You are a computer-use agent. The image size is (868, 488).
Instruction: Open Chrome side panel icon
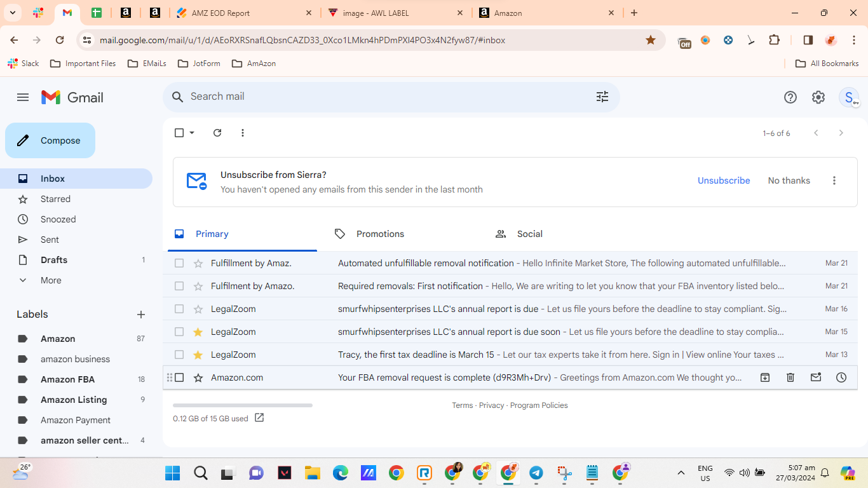pyautogui.click(x=808, y=40)
